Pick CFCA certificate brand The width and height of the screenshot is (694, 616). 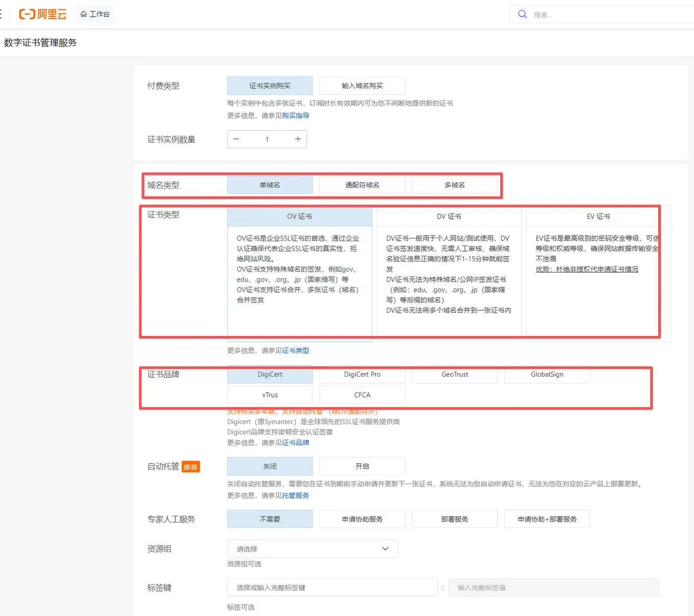click(362, 395)
